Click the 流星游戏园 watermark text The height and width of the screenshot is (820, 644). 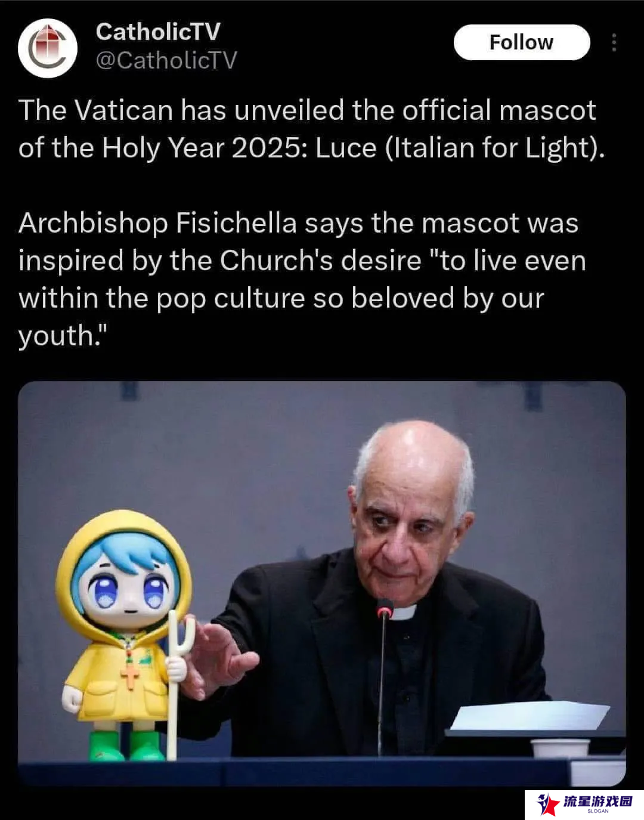598,801
